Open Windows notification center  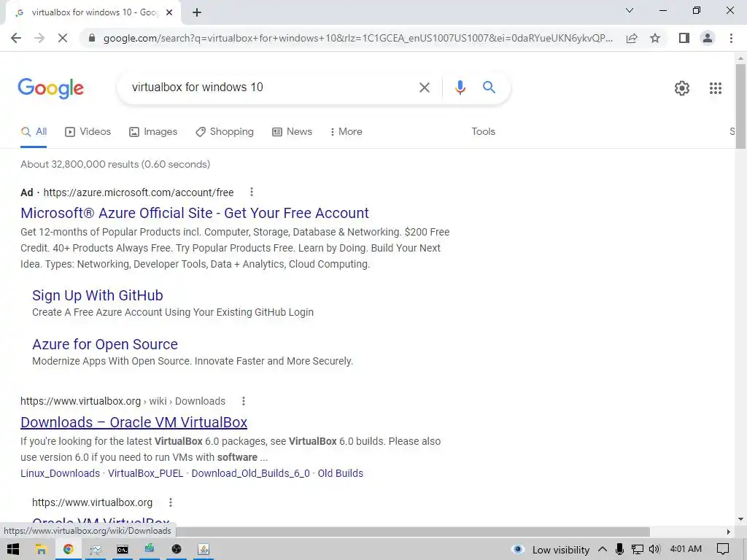click(723, 550)
